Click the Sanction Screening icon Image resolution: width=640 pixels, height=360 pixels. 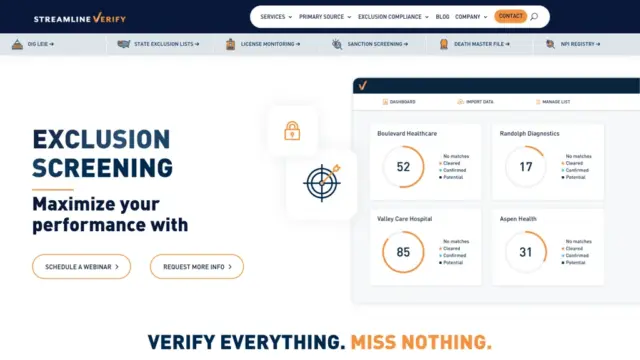[337, 44]
